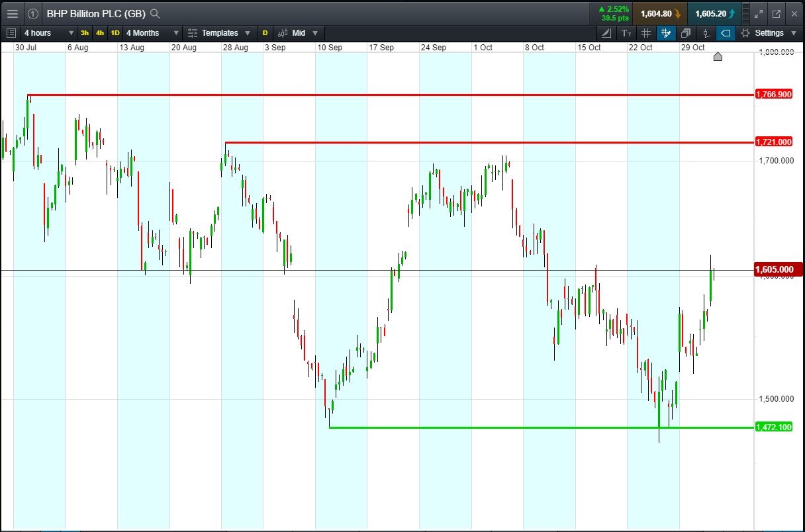The width and height of the screenshot is (805, 532).
Task: Click the 30 Jul date label
Action: [26, 48]
